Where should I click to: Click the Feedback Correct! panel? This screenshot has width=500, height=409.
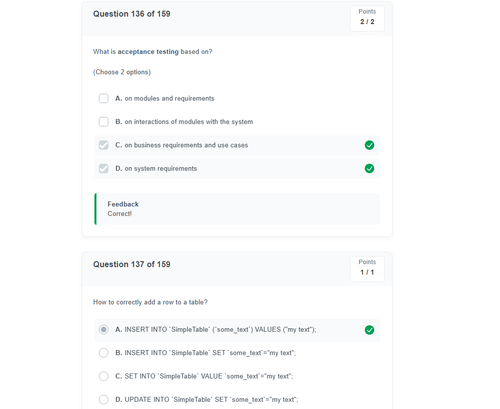point(237,209)
